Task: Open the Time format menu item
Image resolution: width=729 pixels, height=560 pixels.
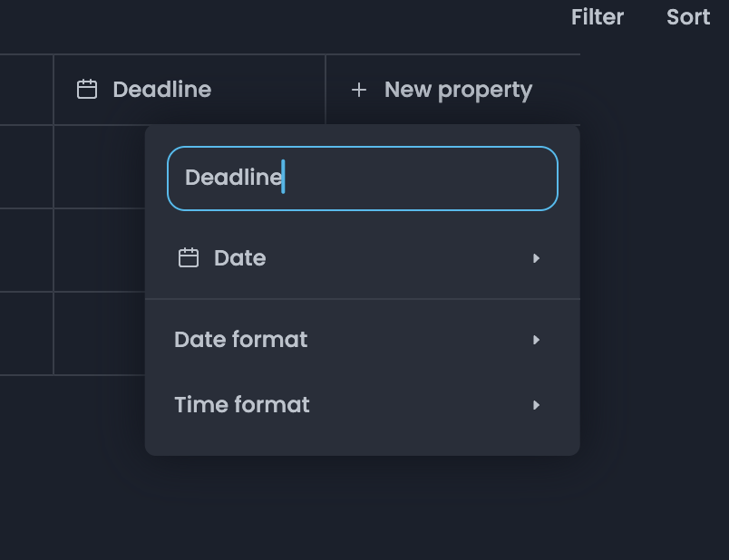Action: pos(242,405)
